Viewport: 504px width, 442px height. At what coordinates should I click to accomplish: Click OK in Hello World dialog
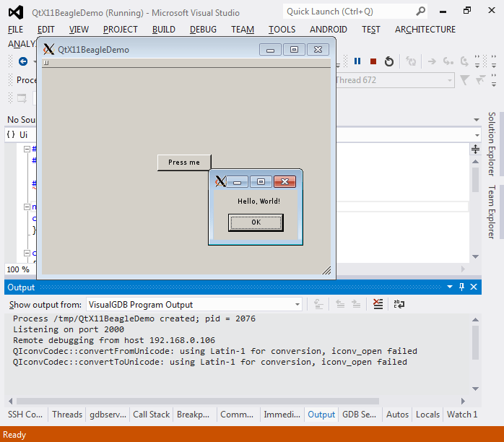(256, 222)
